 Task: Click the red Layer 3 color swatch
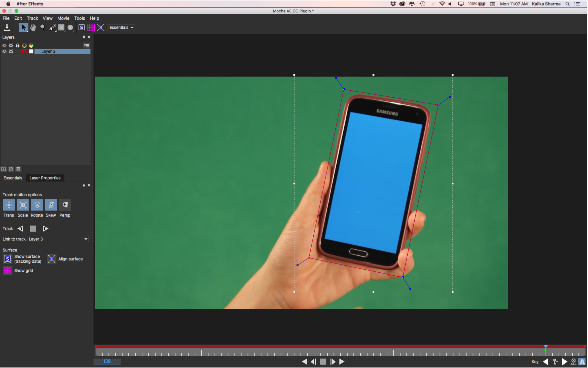point(24,51)
